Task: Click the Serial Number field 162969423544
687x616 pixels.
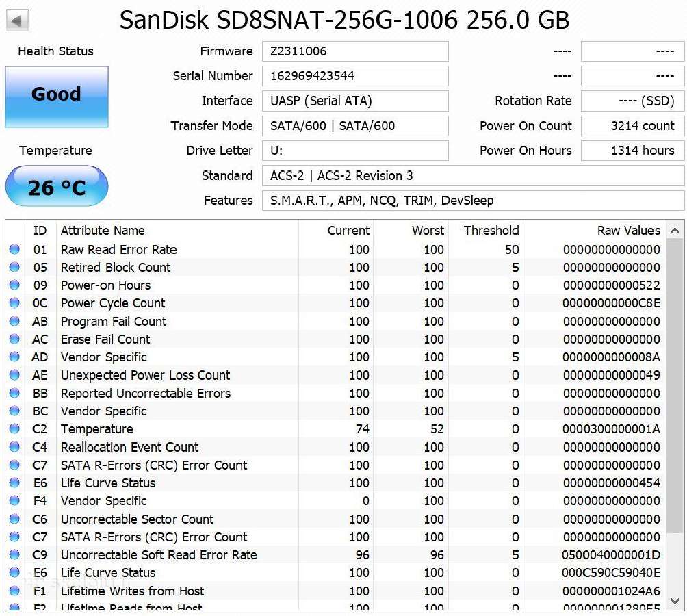Action: point(355,76)
